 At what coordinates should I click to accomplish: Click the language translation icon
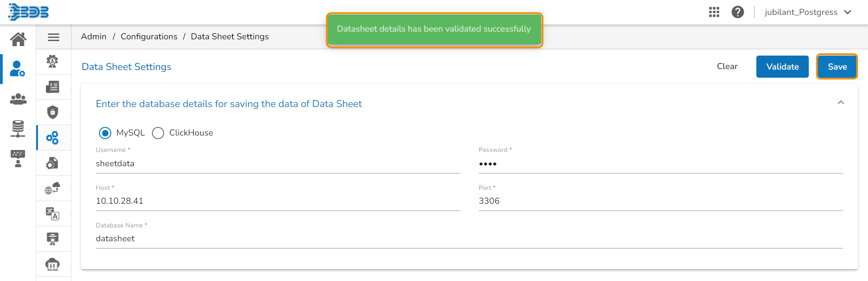coord(53,213)
